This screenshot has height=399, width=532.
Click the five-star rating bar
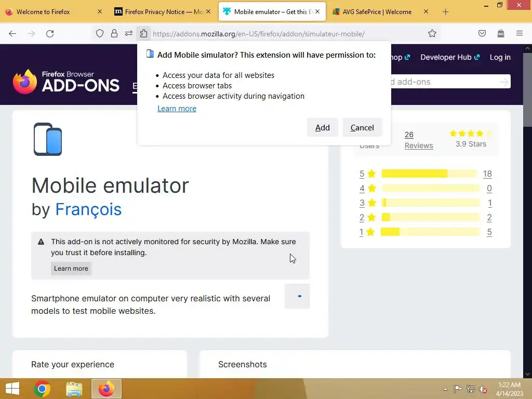(429, 174)
